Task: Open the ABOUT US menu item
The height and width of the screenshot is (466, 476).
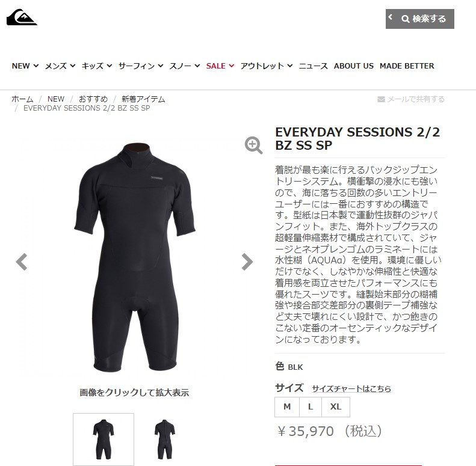Action: coord(354,66)
